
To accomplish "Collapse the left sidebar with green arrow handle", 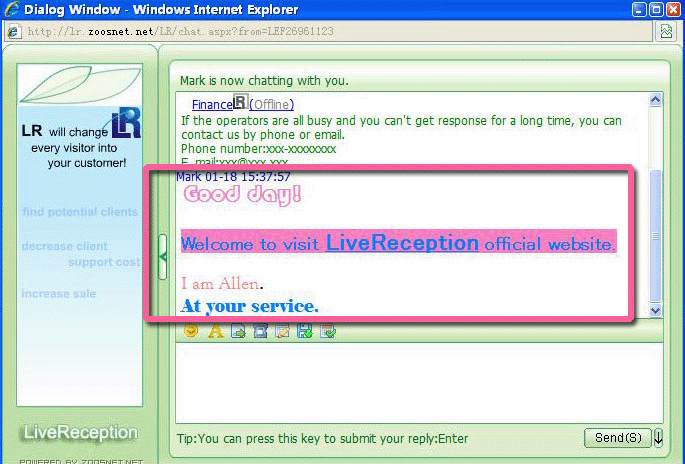I will click(163, 257).
